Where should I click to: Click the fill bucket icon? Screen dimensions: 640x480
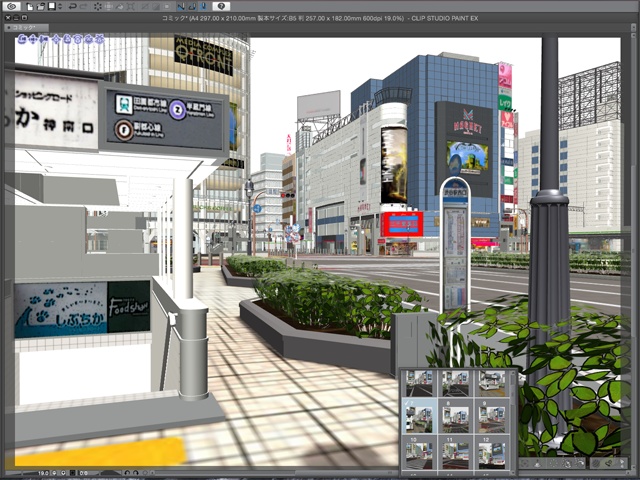(x=120, y=7)
